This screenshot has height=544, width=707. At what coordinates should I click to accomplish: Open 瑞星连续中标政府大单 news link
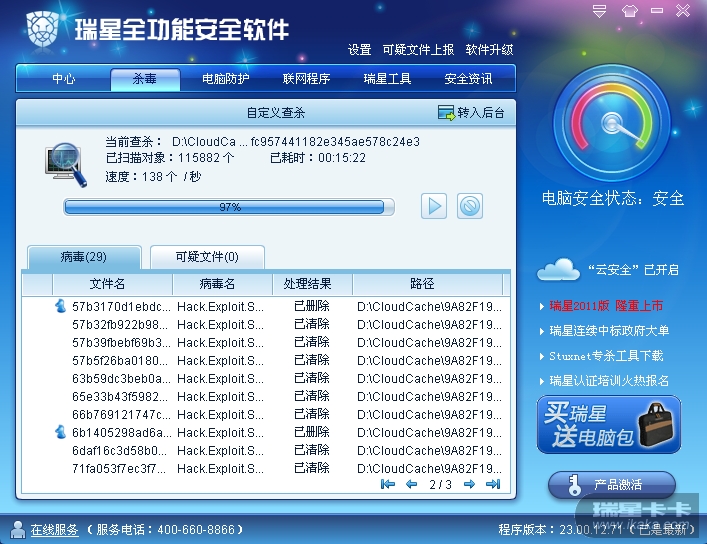[x=609, y=331]
